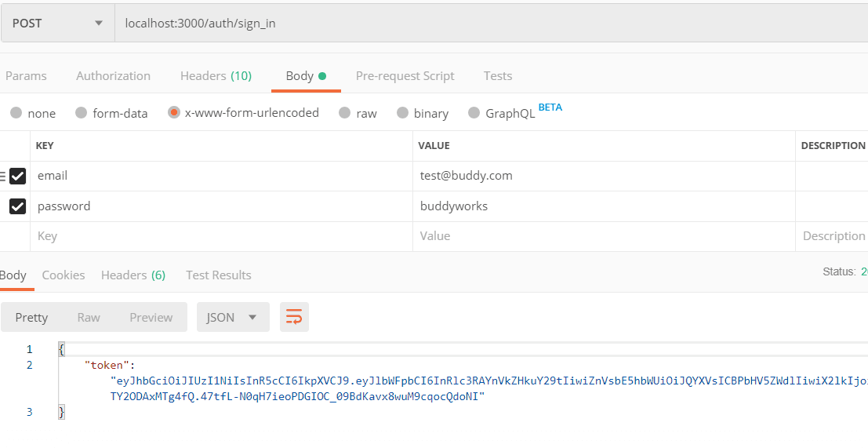Click the password key cell

221,206
